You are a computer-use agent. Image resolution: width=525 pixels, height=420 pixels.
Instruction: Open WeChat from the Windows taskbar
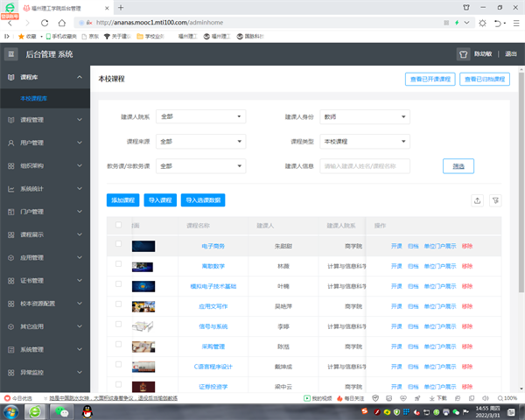tap(62, 410)
